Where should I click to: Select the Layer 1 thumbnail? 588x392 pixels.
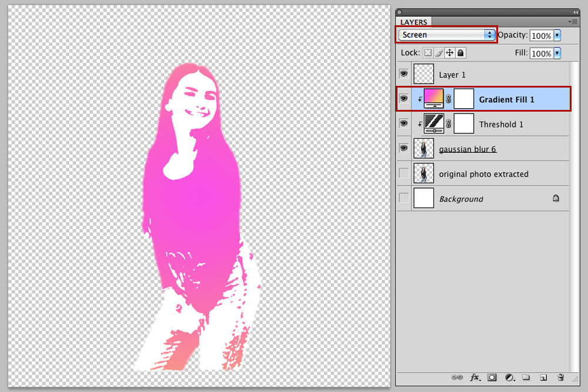pyautogui.click(x=424, y=74)
